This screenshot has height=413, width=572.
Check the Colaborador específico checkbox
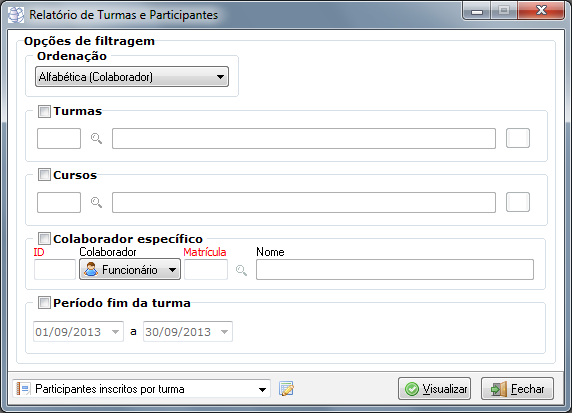(44, 239)
